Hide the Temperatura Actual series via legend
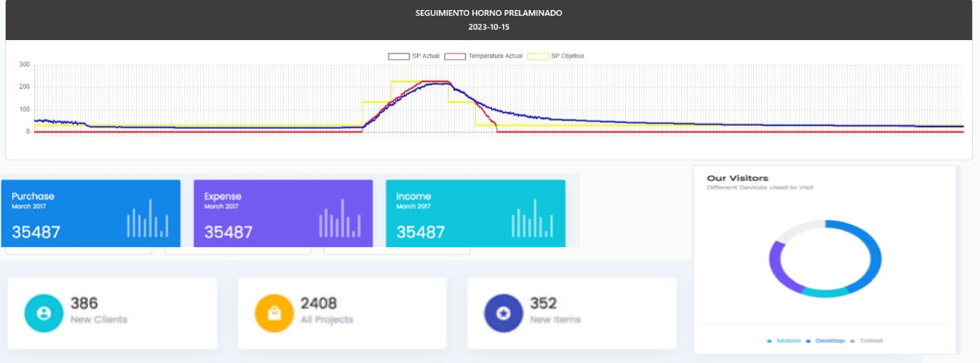Screen dimensions: 980x363 484,56
